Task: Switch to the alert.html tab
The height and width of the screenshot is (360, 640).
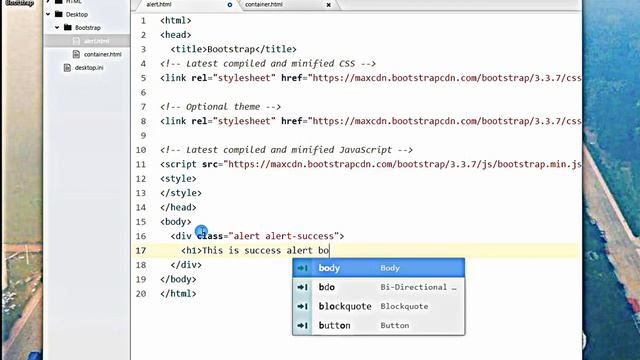Action: pos(159,4)
